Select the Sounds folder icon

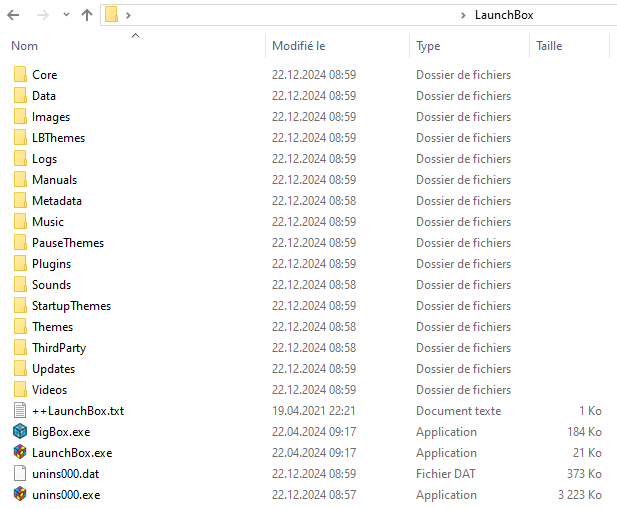pos(20,284)
